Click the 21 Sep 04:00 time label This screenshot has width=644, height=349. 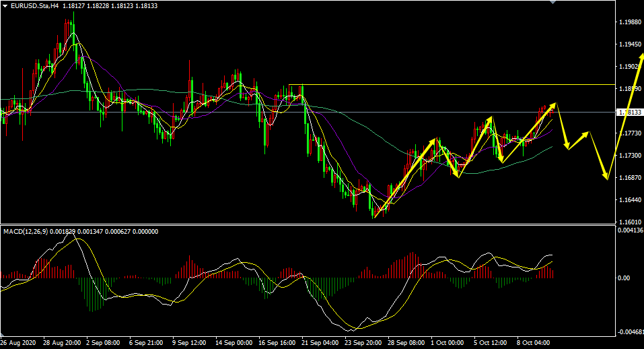coord(320,342)
